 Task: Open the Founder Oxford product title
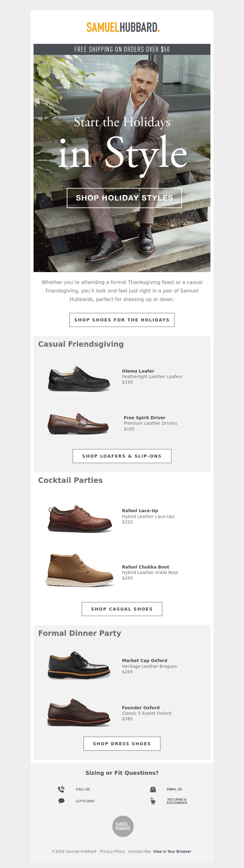coord(140,708)
